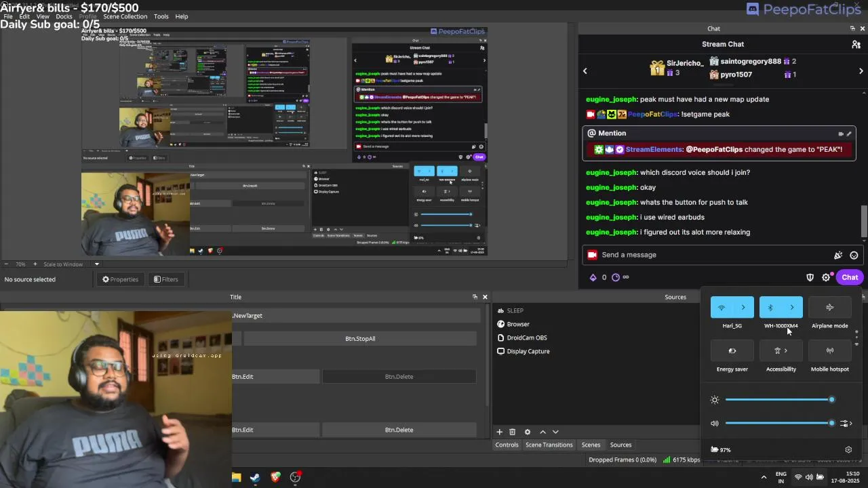
Task: Click the purple Chat button
Action: click(850, 277)
